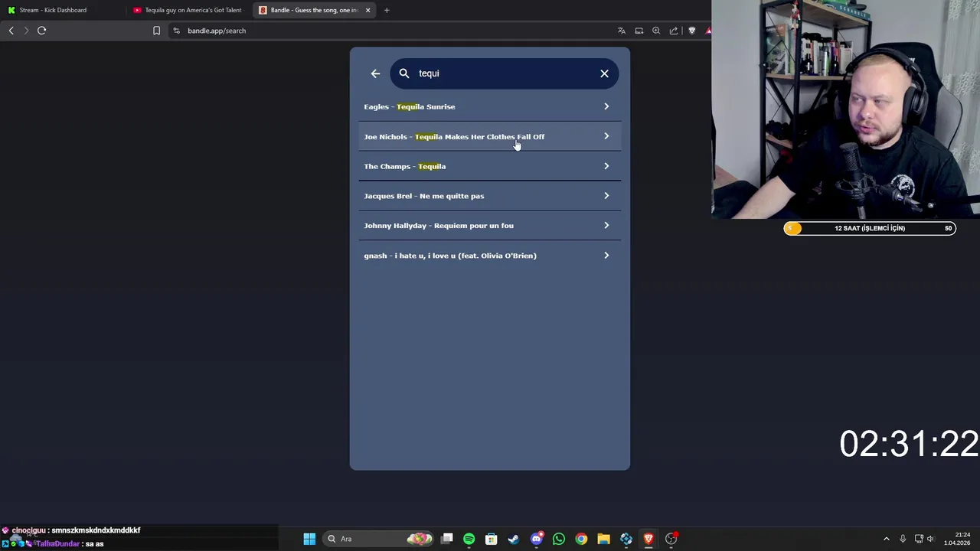Open chevron on the Joe Nichols row
This screenshot has height=551, width=980.
point(606,136)
